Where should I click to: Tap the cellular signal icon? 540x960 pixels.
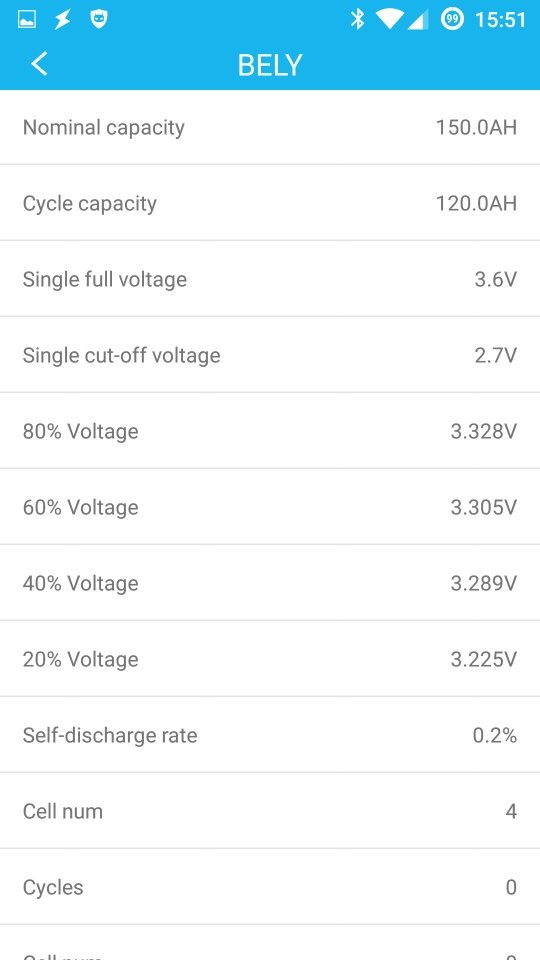[418, 20]
